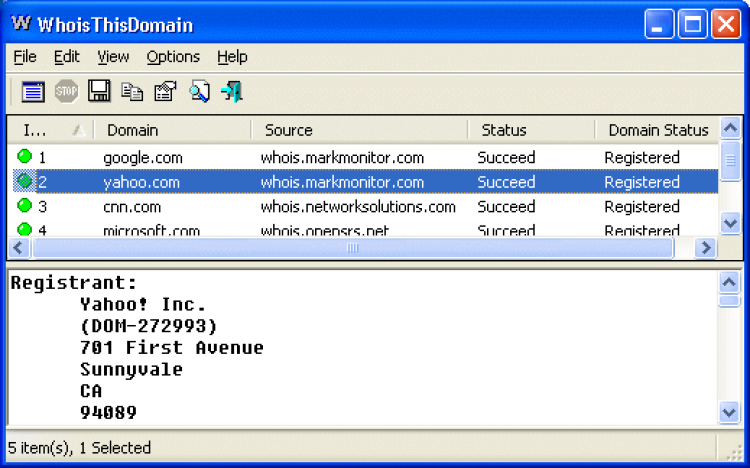Open the File menu
This screenshot has width=750, height=468.
coord(25,57)
